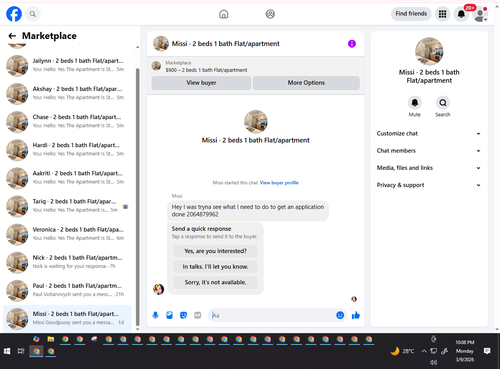Click the taskbar clock showing Monday

(465, 351)
